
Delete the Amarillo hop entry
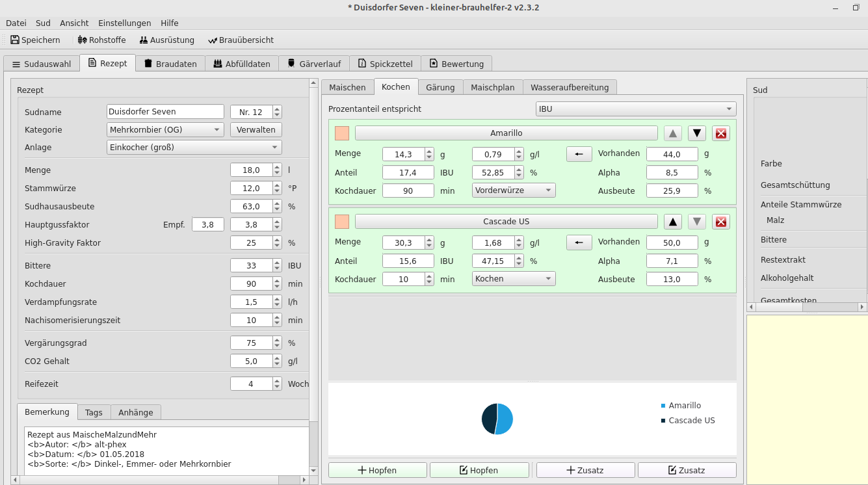tap(721, 133)
